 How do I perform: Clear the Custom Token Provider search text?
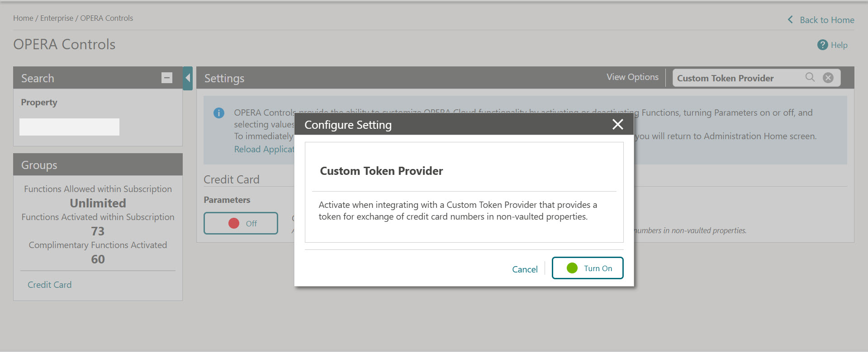tap(828, 77)
